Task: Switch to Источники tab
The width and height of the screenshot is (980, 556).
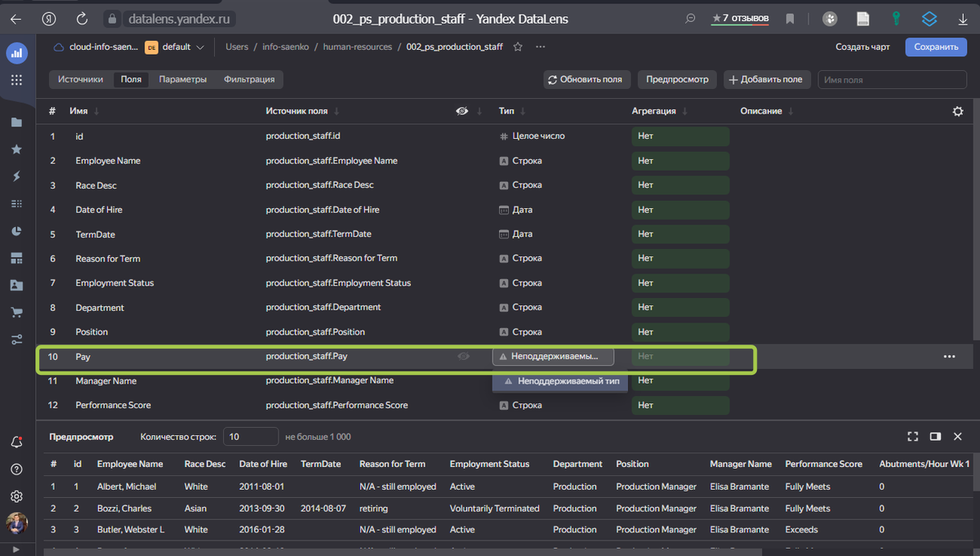Action: coord(81,79)
